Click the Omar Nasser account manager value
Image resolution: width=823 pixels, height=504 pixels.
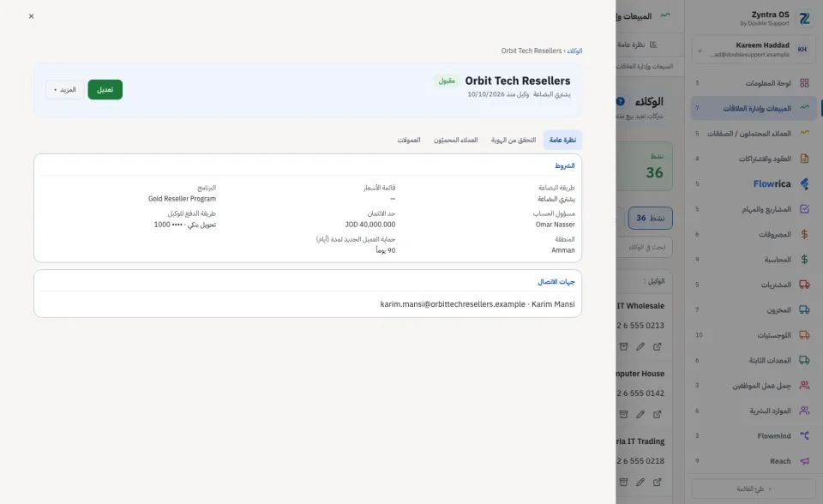pos(555,225)
